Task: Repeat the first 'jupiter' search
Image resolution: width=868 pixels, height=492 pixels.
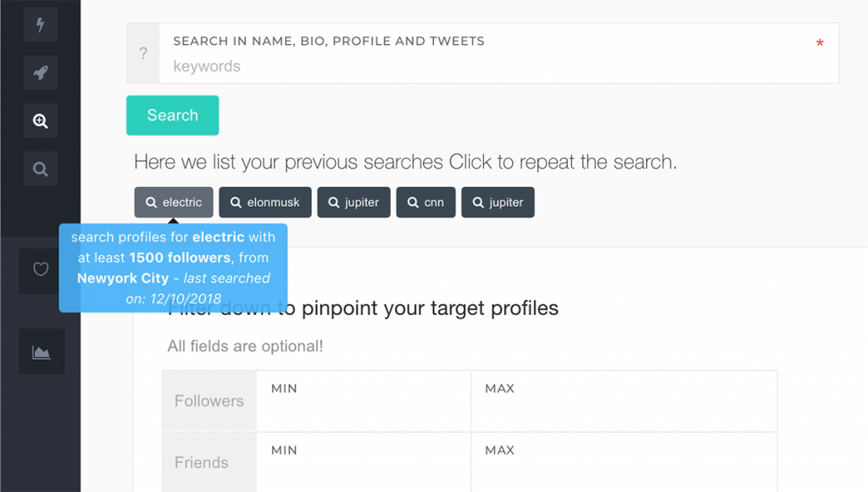Action: 353,202
